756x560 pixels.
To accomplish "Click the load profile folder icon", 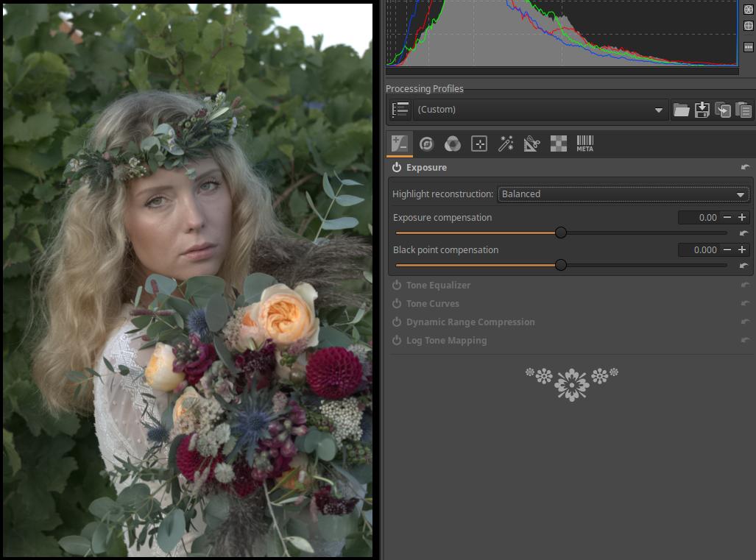I will [682, 110].
